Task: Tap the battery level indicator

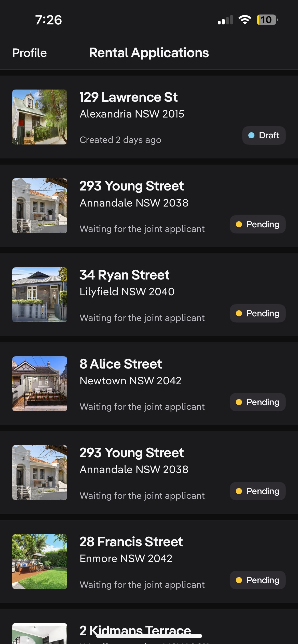Action: pos(267,20)
